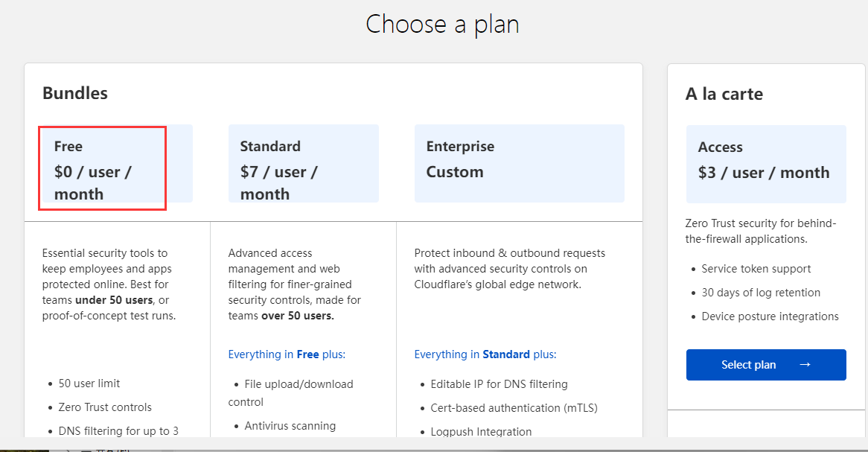Click "Service token support" under Access
Image resolution: width=868 pixels, height=452 pixels.
click(756, 269)
